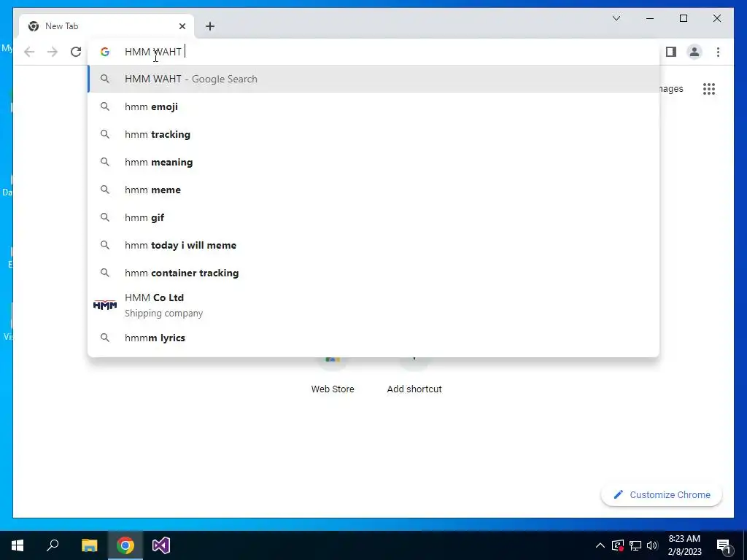The height and width of the screenshot is (560, 747).
Task: Open the tab search chevron
Action: click(x=616, y=18)
